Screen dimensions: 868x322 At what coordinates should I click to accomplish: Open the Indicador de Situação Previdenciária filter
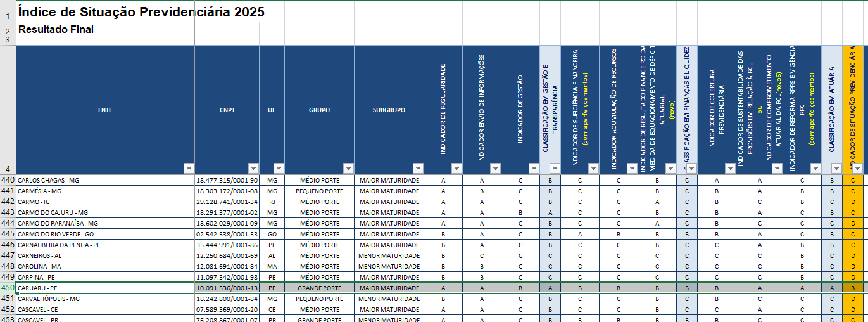pos(857,168)
